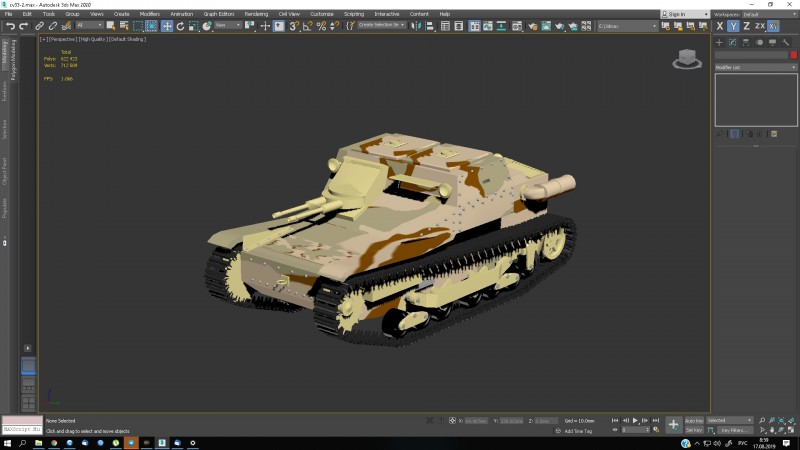The height and width of the screenshot is (450, 800).
Task: Restrict transform to the XY plane
Action: [773, 26]
